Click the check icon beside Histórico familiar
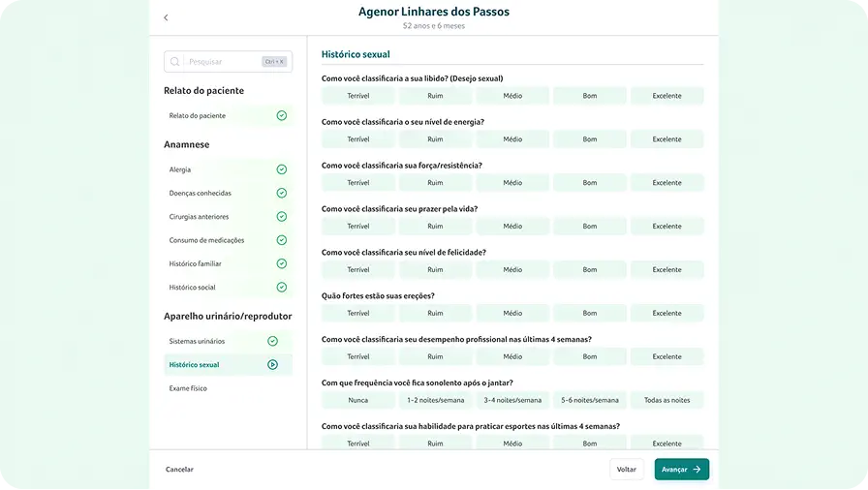 [x=281, y=263]
